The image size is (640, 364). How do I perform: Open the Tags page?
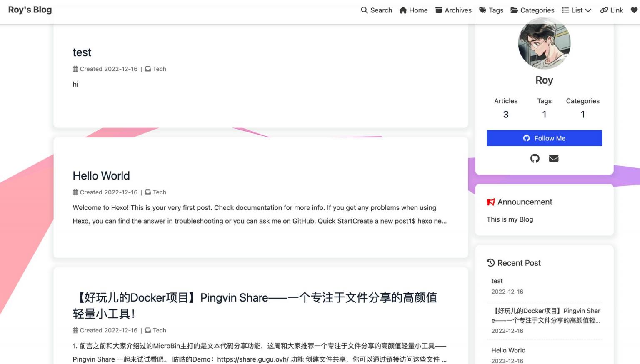click(491, 10)
